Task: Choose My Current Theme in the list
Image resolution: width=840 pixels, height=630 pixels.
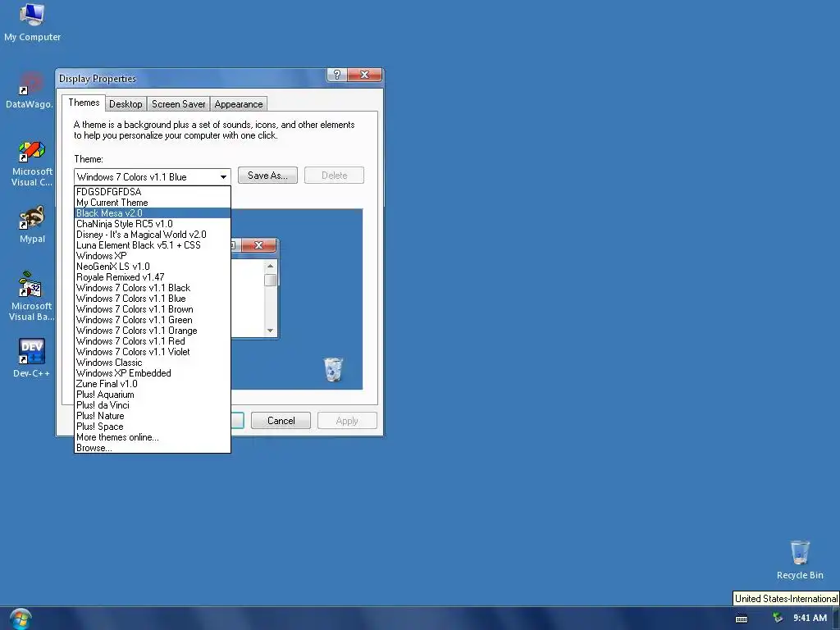Action: click(x=152, y=203)
